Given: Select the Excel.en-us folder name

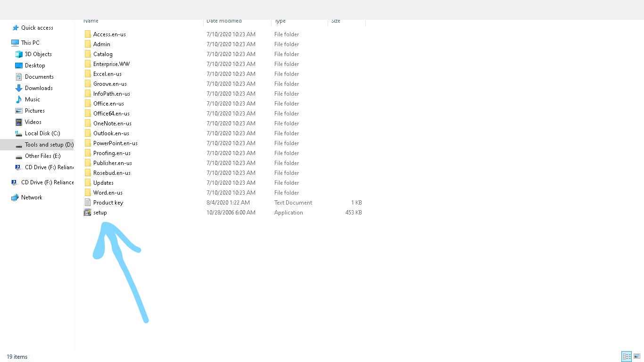Looking at the screenshot, I should coord(107,74).
